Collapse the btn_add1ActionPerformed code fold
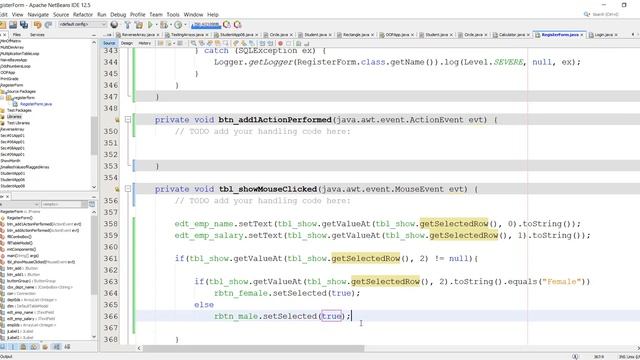Viewport: 640px width, 360px height. coord(128,120)
